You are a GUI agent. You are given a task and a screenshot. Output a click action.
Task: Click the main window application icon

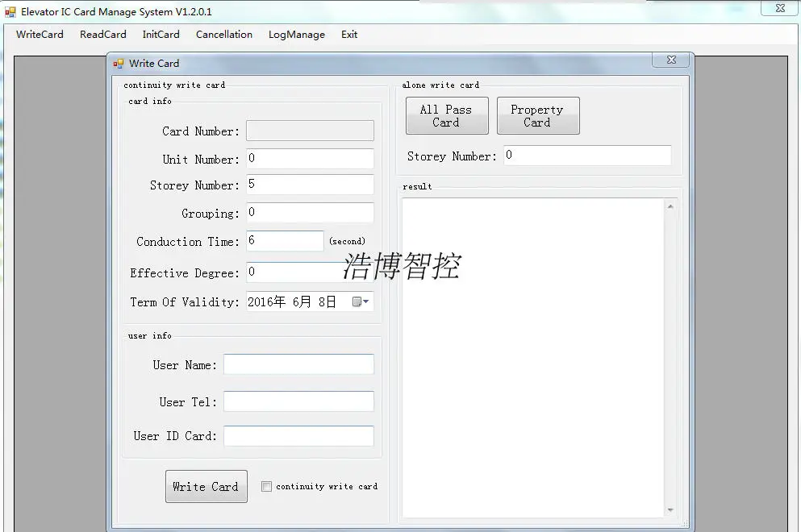point(10,11)
